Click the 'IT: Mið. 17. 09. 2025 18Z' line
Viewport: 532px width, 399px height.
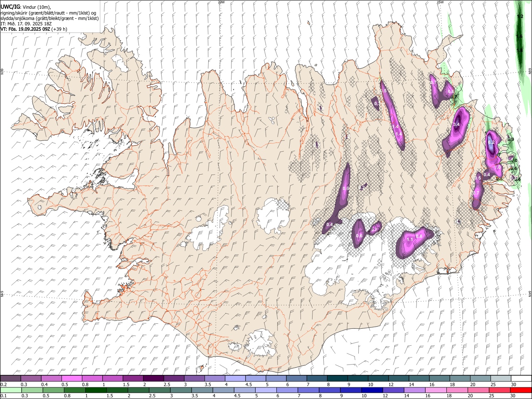pos(26,24)
